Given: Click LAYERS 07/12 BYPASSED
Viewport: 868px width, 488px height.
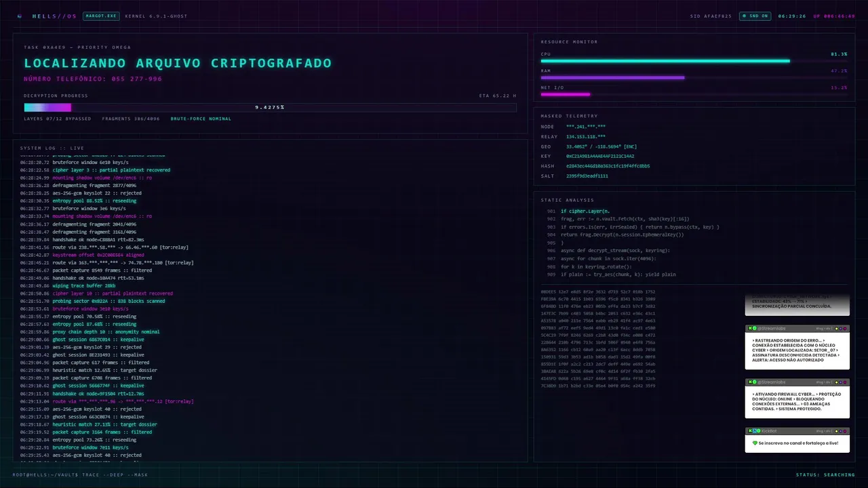Looking at the screenshot, I should tap(58, 119).
